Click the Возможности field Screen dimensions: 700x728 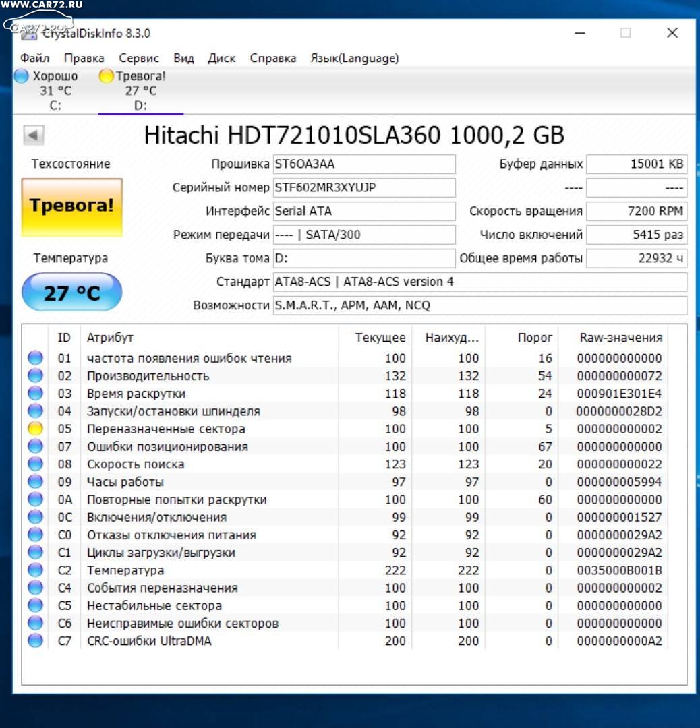click(480, 305)
